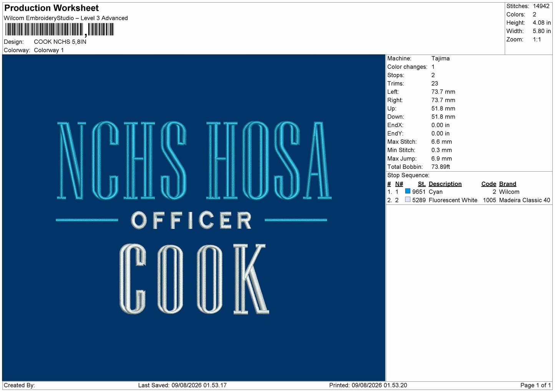Click the 'OFFICER' embroidered text

pos(191,220)
